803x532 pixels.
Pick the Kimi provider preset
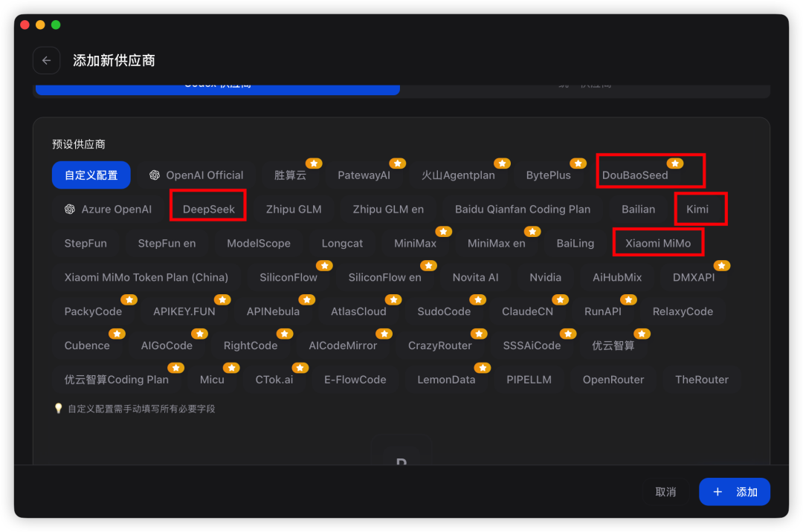click(697, 210)
